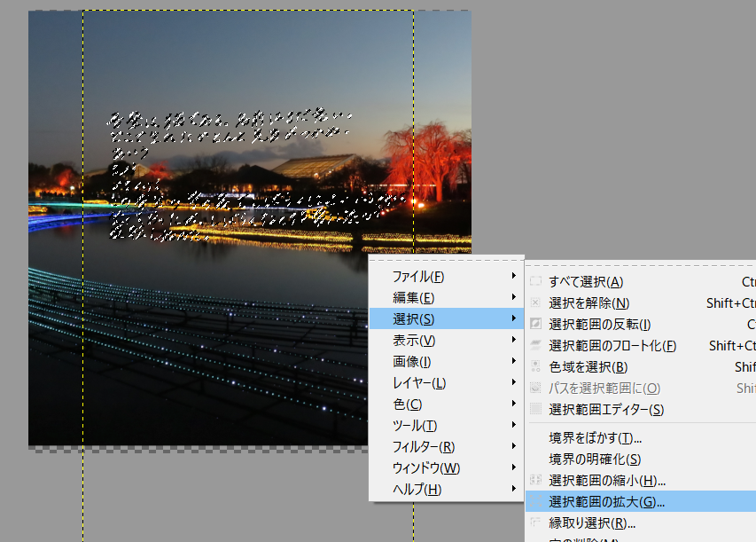This screenshot has width=756, height=542.
Task: Open the フィルター(R) menu entry
Action: [447, 446]
